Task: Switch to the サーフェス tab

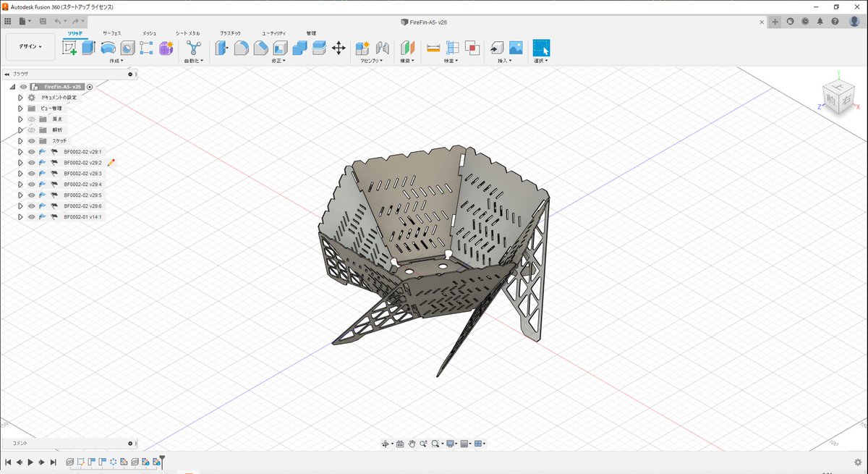Action: tap(112, 33)
